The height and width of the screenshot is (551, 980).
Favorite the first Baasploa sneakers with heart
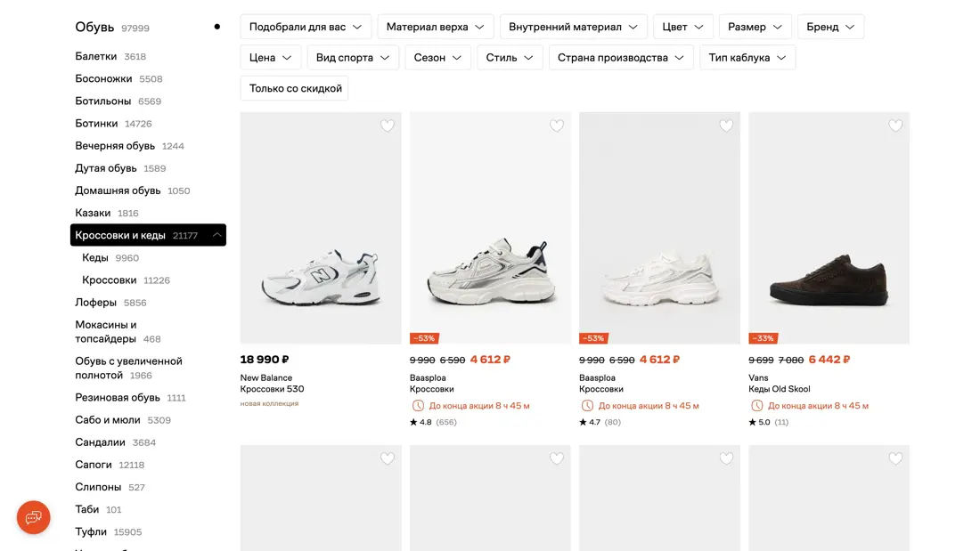[557, 126]
